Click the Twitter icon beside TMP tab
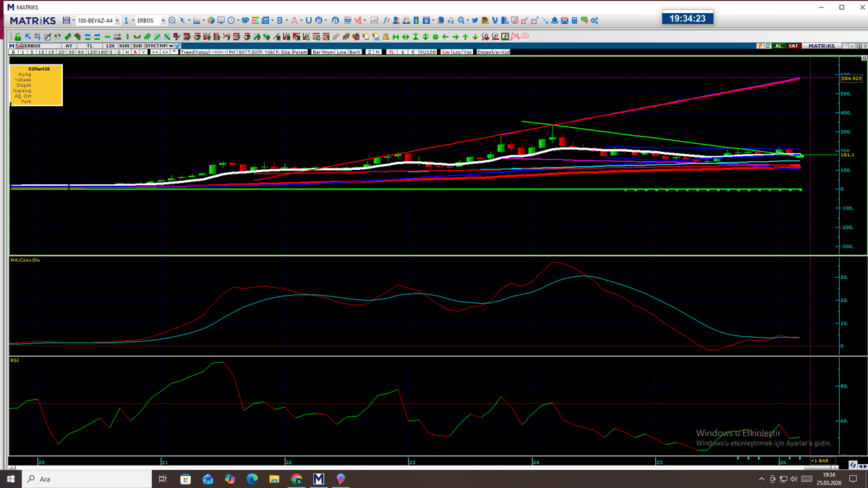Screen dimensions: 868x488 177,46
